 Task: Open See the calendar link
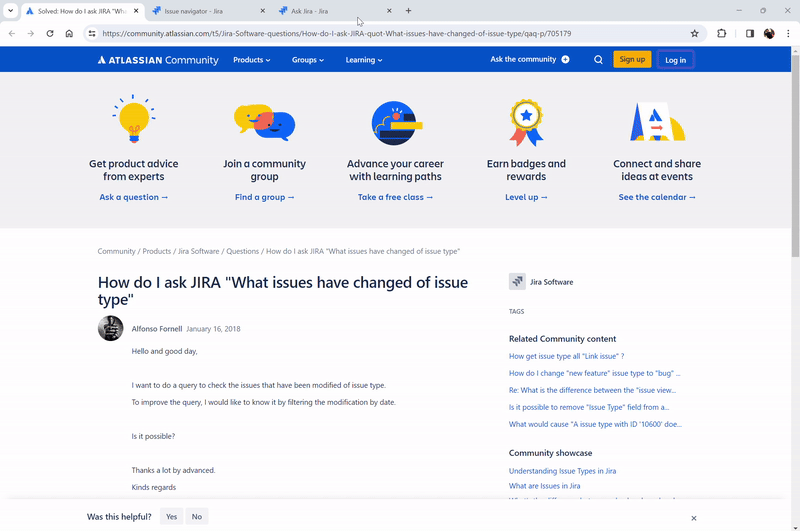coord(657,197)
